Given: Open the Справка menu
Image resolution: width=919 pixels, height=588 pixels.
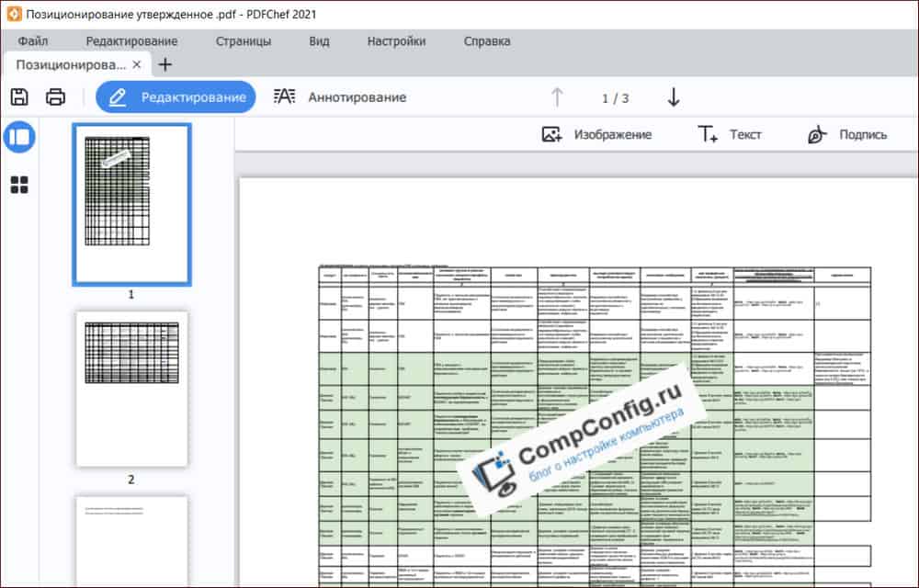Looking at the screenshot, I should [x=487, y=41].
